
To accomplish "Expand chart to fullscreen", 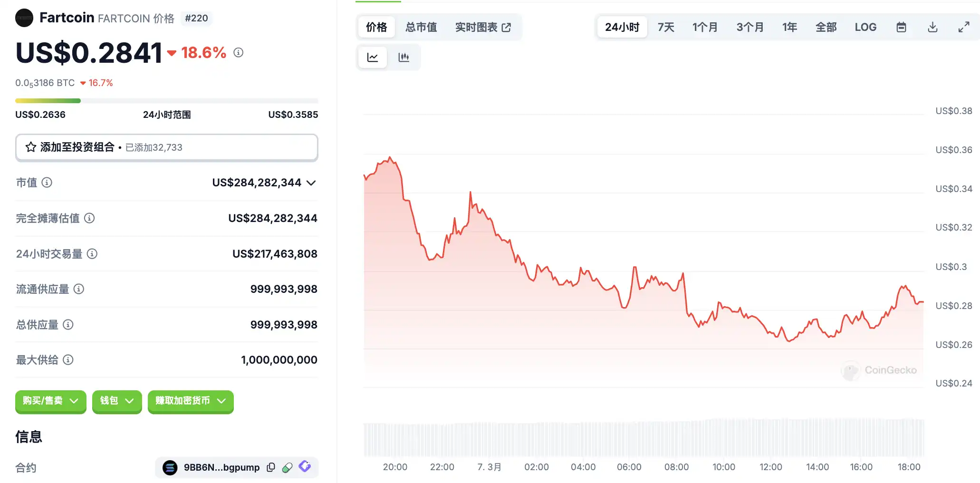I will (963, 27).
